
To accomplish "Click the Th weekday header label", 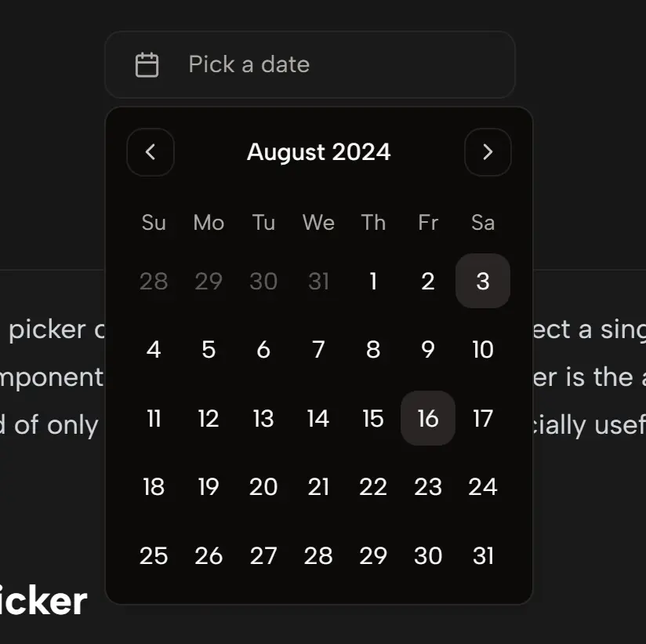I will (373, 223).
